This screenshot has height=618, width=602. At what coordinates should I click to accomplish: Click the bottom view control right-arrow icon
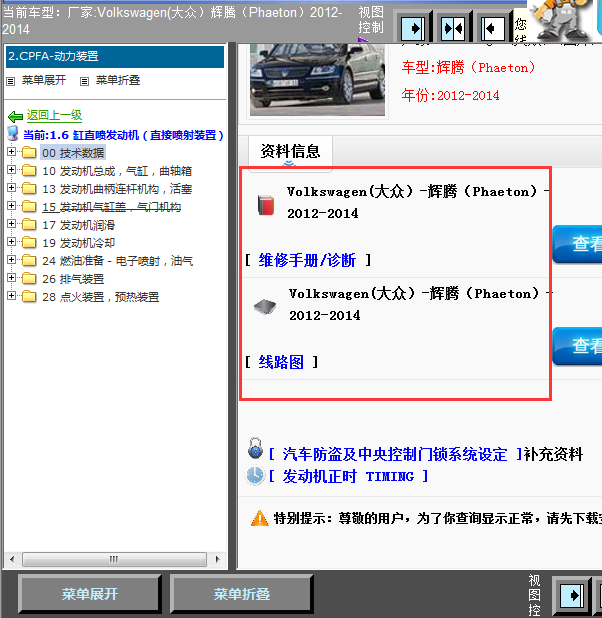click(572, 595)
